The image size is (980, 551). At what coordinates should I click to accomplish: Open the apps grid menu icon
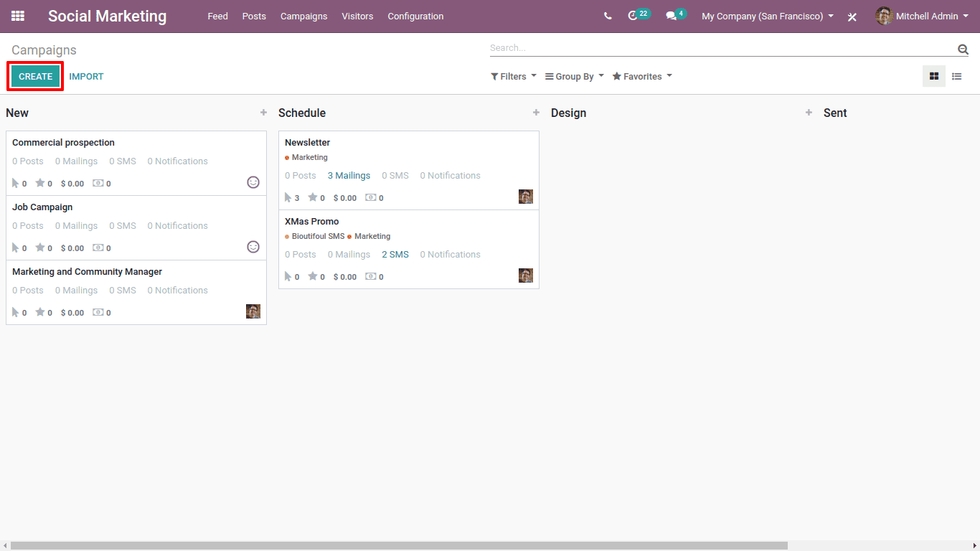[18, 16]
